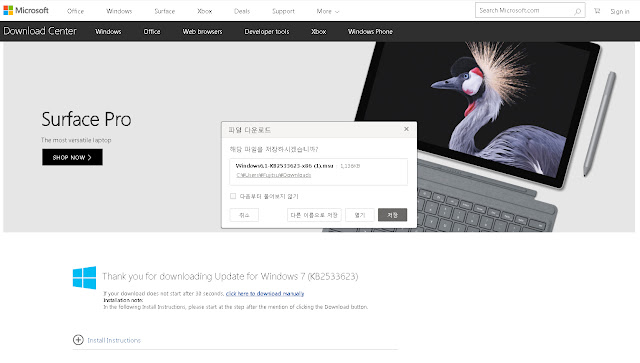Click the Surface Pro headline
Screen dimensions: 640x363
86,119
